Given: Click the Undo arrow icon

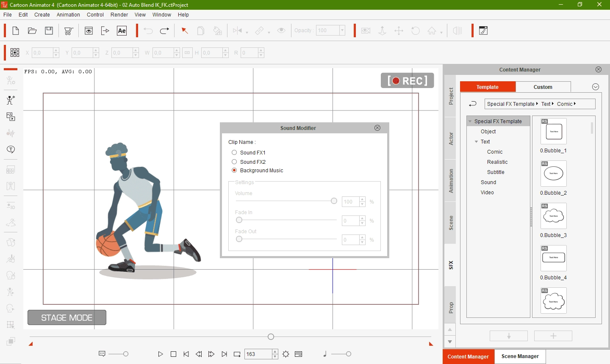Looking at the screenshot, I should click(148, 30).
